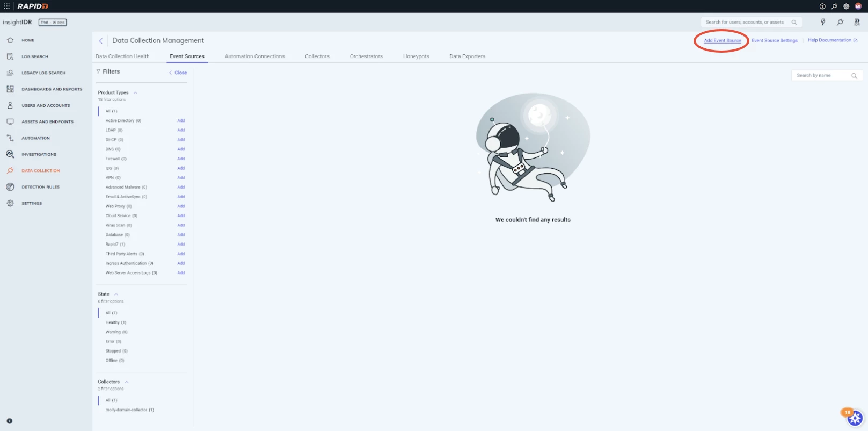
Task: Open the Help Documentation link
Action: coord(833,40)
